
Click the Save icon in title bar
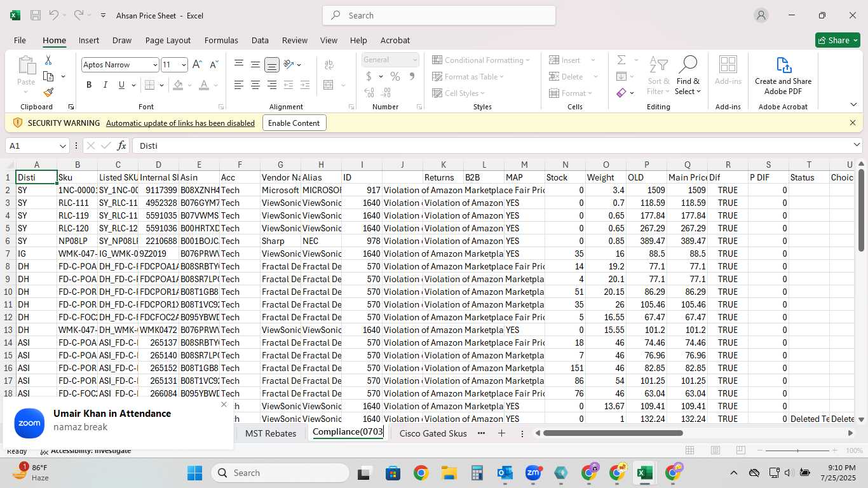coord(36,15)
